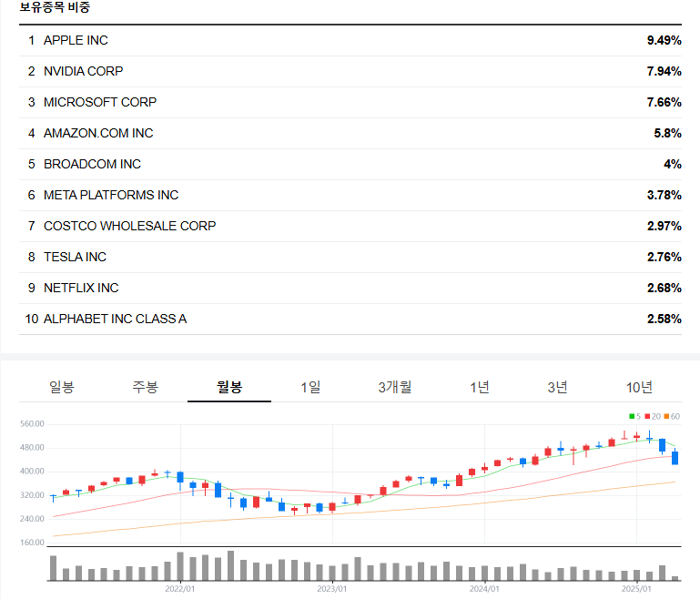Image resolution: width=700 pixels, height=599 pixels.
Task: Click MICROSOFT CORP holding name
Action: pos(100,102)
